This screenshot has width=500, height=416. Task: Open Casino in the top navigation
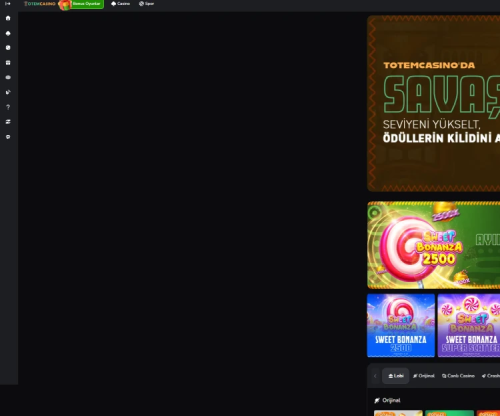(x=120, y=4)
